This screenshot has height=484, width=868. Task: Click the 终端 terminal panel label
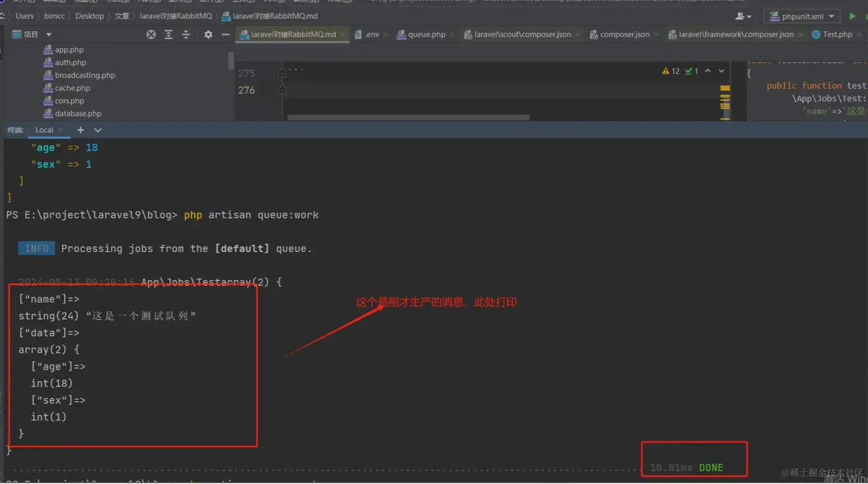[15, 130]
